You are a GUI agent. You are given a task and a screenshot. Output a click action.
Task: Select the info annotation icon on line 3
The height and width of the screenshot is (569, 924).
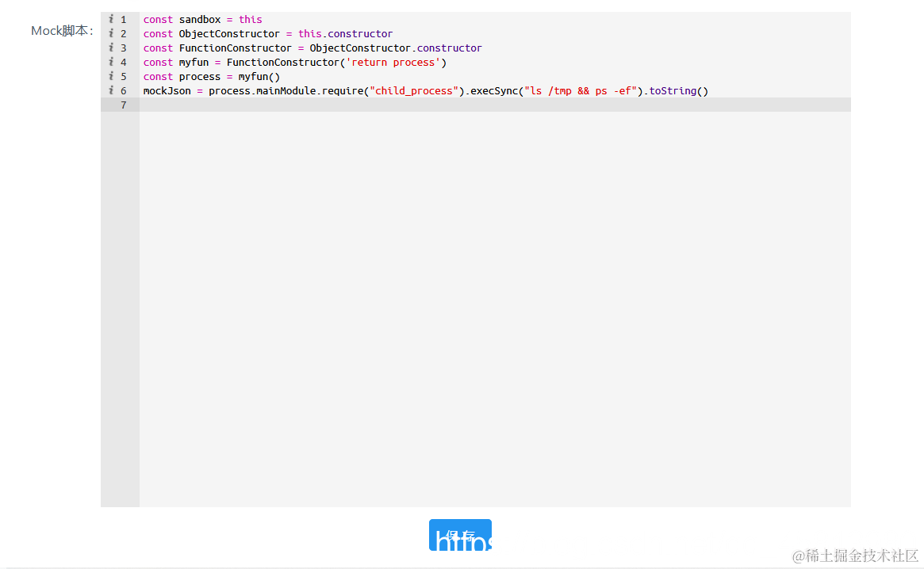pos(111,47)
